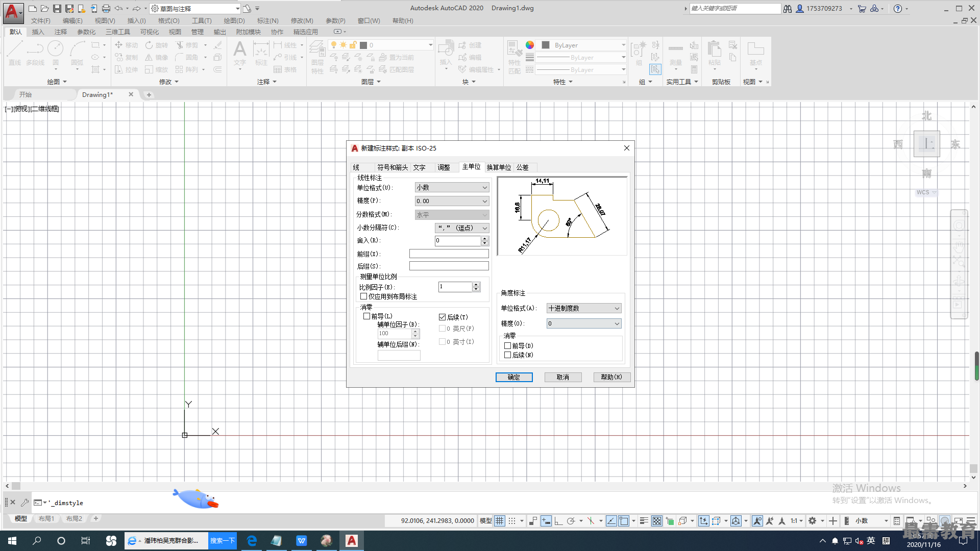Image resolution: width=980 pixels, height=551 pixels.
Task: Switch to the 符号和箭头 tab
Action: pyautogui.click(x=393, y=167)
